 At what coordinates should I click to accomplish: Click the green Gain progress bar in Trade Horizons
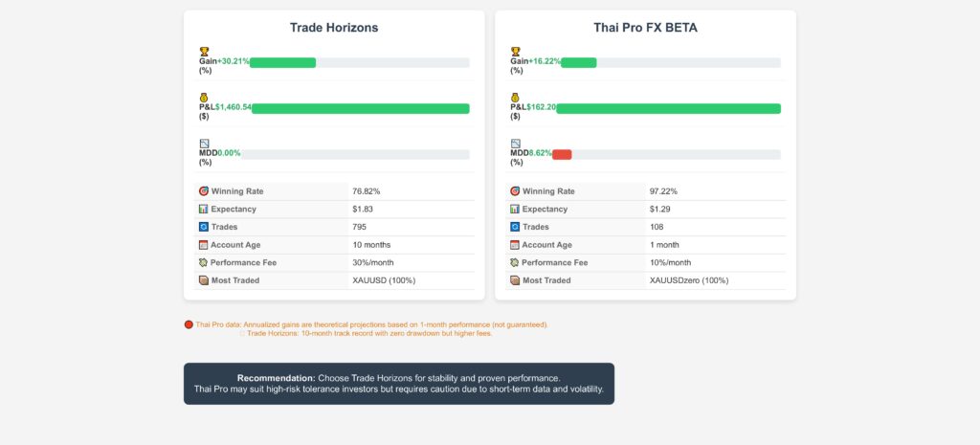pyautogui.click(x=282, y=62)
